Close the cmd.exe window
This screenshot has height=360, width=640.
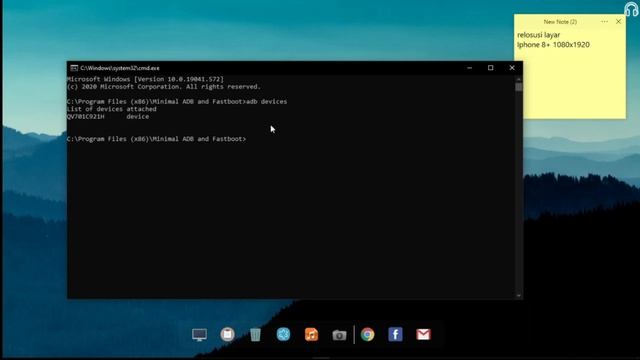coord(512,68)
